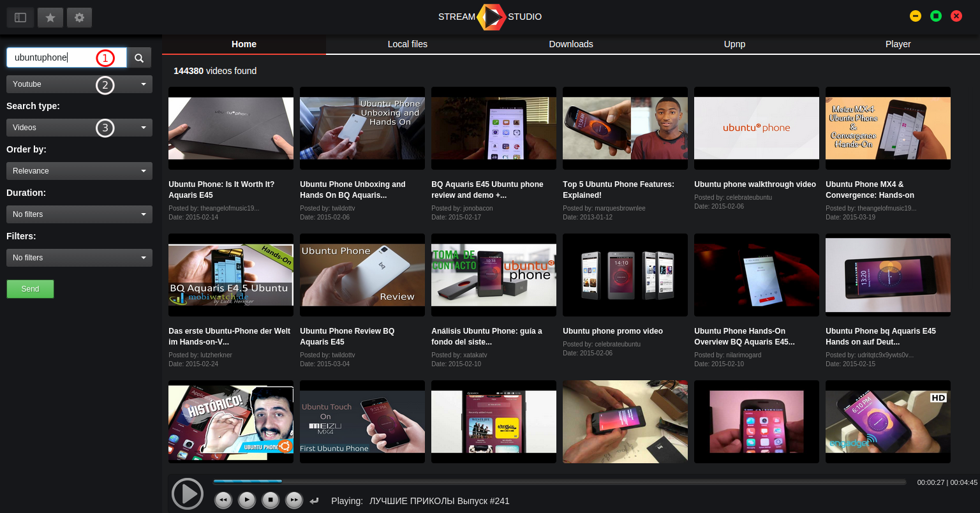Open the Filters No filters dropdown
This screenshot has width=980, height=513.
click(79, 258)
